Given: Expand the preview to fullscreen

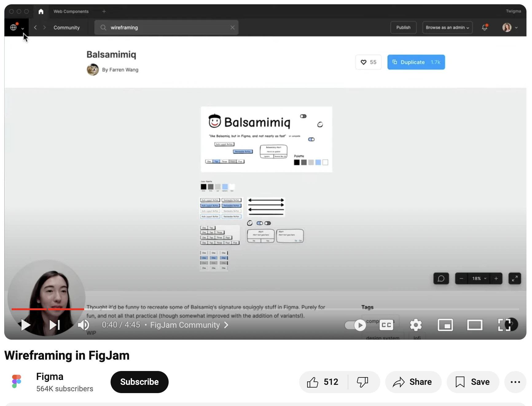Looking at the screenshot, I should (x=515, y=278).
